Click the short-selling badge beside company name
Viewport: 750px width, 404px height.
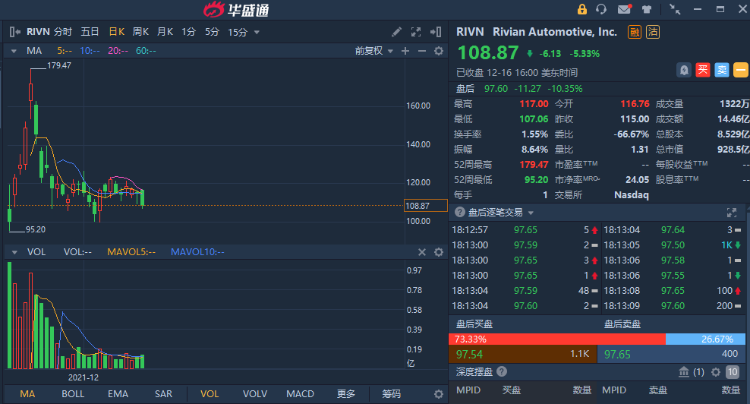click(x=653, y=32)
